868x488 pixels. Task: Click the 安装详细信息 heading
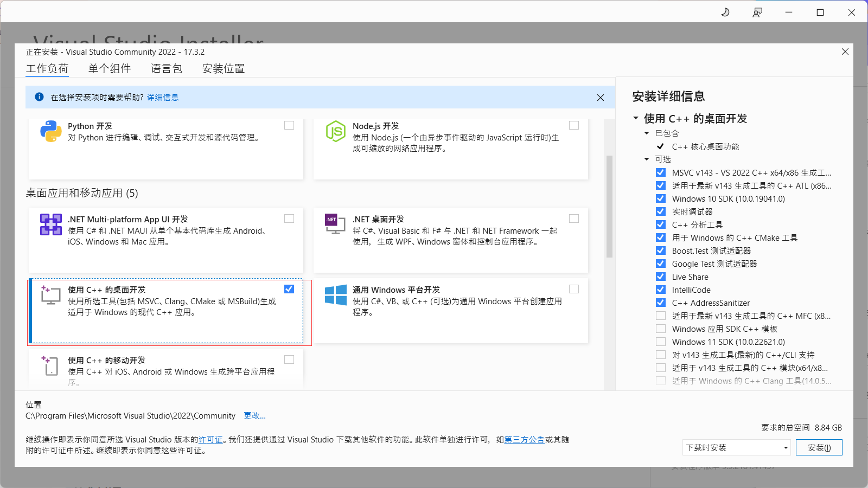coord(668,97)
